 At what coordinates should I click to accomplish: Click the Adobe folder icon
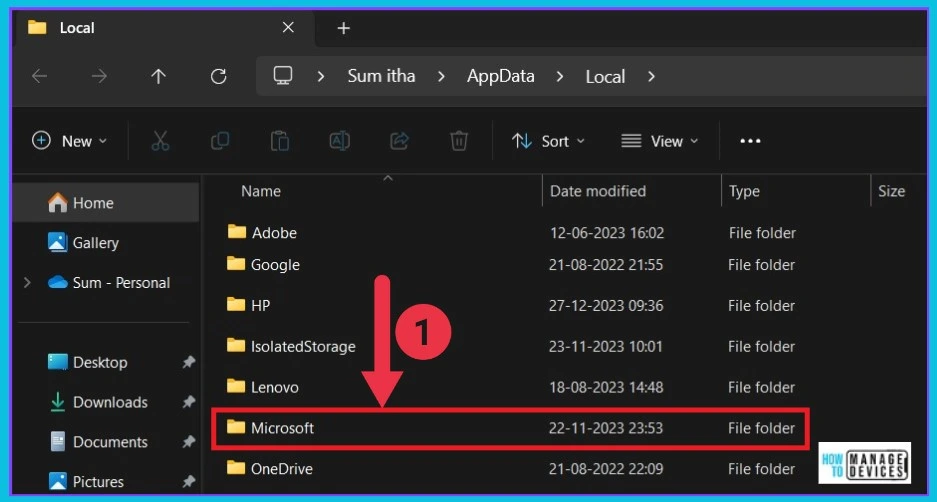pyautogui.click(x=237, y=232)
